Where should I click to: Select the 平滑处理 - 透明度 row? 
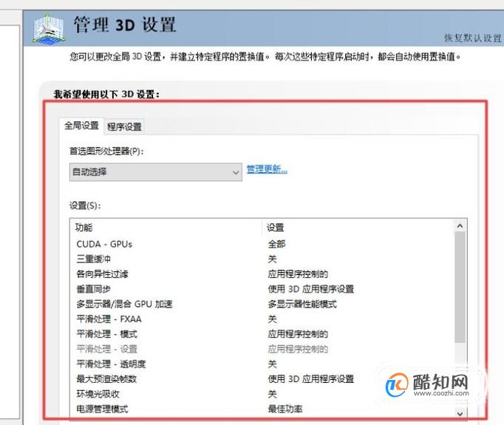262,364
